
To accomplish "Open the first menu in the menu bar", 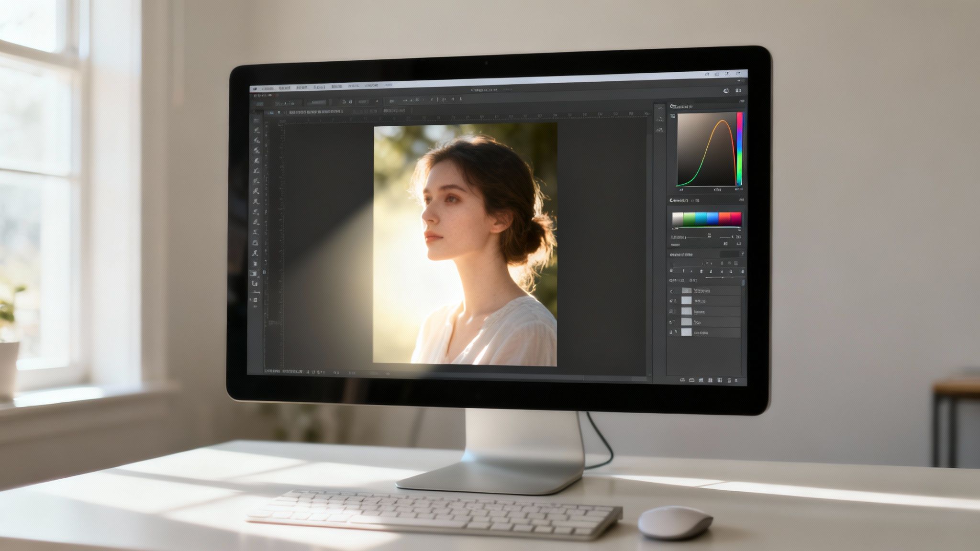I will tap(267, 88).
